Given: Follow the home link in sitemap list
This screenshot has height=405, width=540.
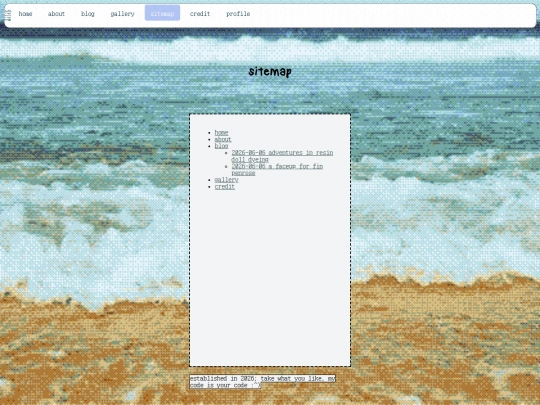Looking at the screenshot, I should pos(221,133).
